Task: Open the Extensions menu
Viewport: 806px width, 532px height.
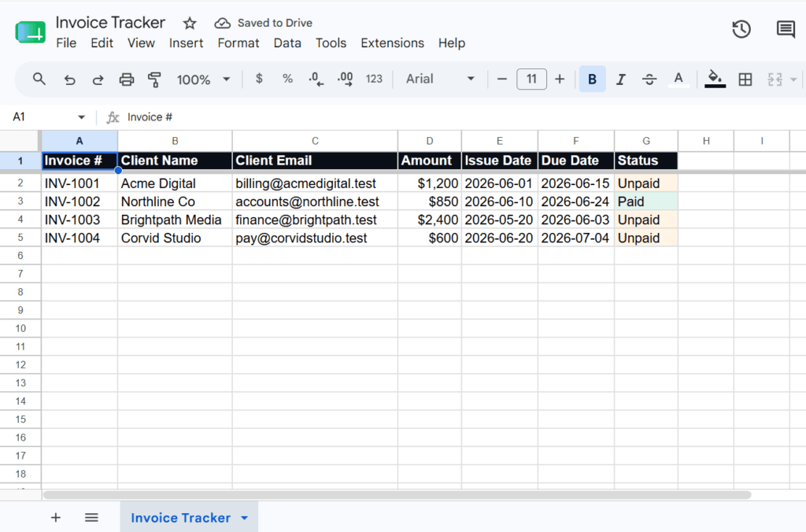Action: tap(392, 43)
